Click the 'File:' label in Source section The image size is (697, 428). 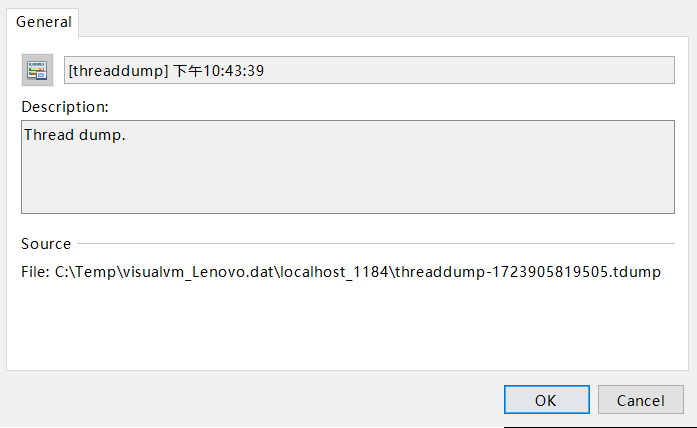pyautogui.click(x=35, y=272)
